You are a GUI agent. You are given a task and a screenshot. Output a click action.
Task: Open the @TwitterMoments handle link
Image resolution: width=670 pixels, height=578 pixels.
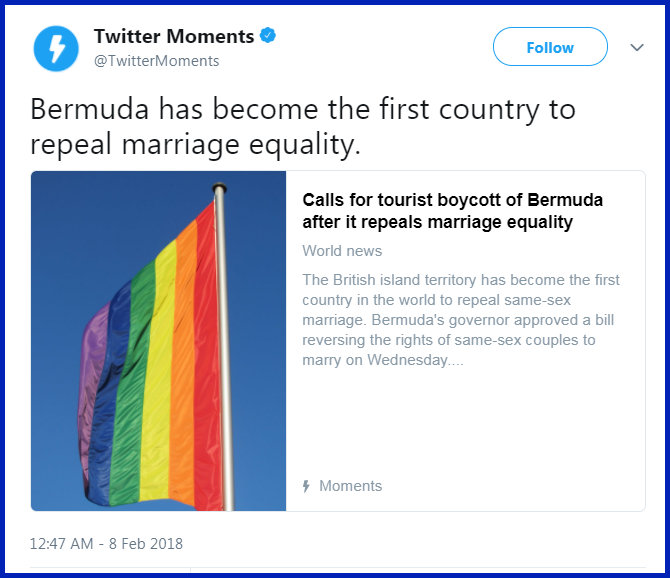156,61
